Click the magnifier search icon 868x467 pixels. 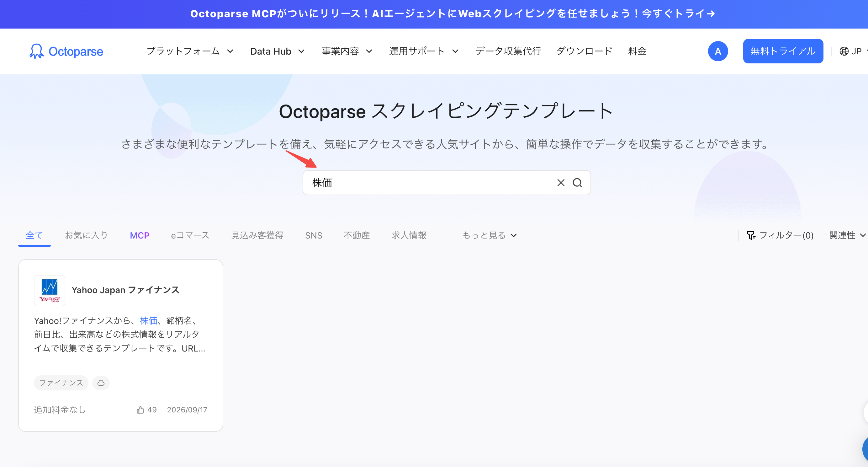click(577, 183)
